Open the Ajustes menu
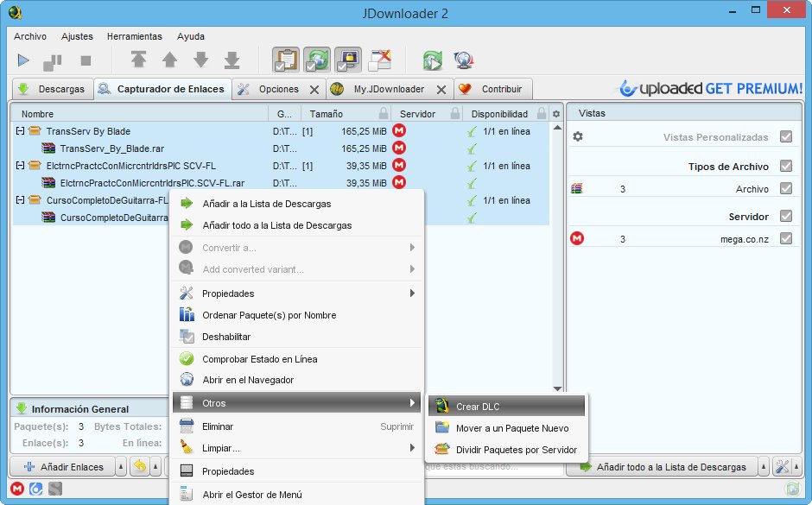 (77, 36)
